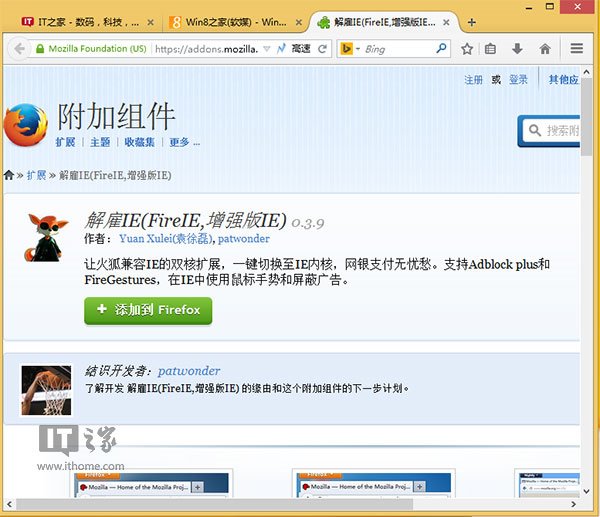Open the third partially visible screenshot thumbnail
Image resolution: width=600 pixels, height=517 pixels.
(x=548, y=484)
